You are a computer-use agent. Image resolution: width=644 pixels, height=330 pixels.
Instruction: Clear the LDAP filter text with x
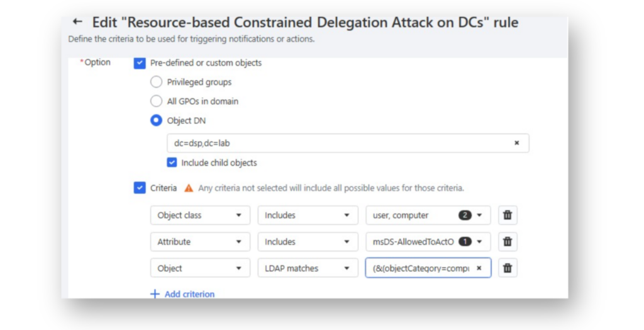tap(479, 268)
